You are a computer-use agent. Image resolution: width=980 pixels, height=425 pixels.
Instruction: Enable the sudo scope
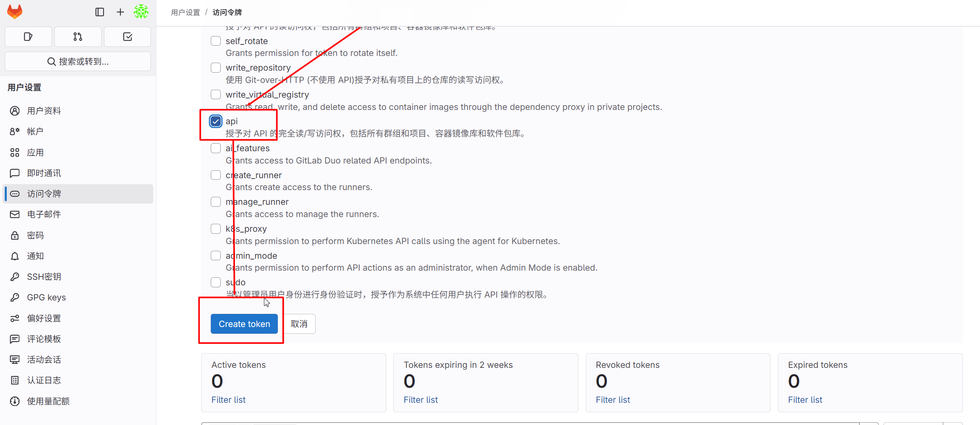[216, 282]
